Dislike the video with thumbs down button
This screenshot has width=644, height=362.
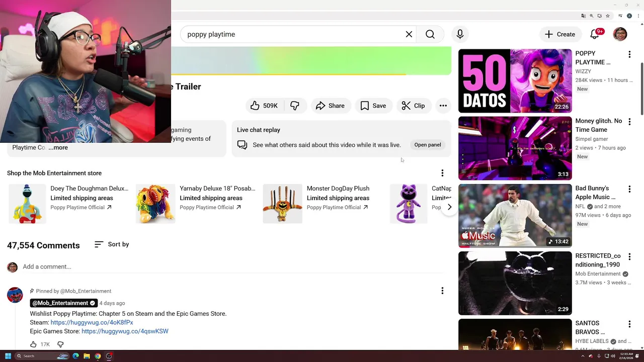(295, 106)
